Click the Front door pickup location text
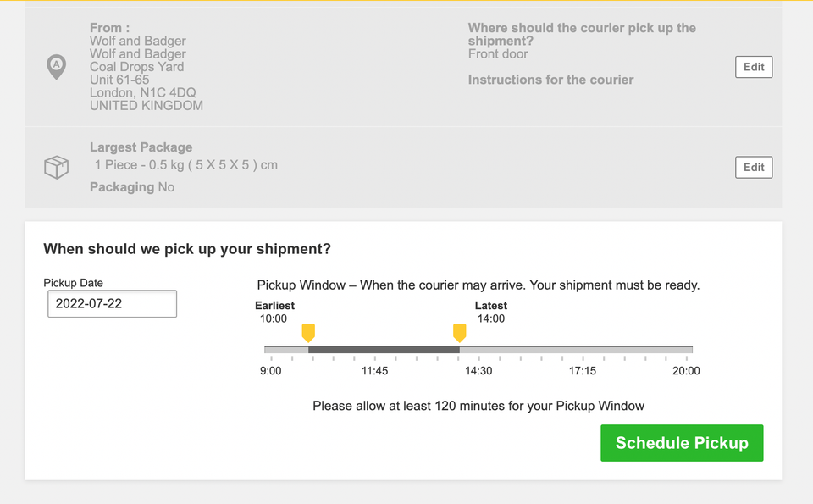Screen dimensions: 813x504 click(x=498, y=54)
